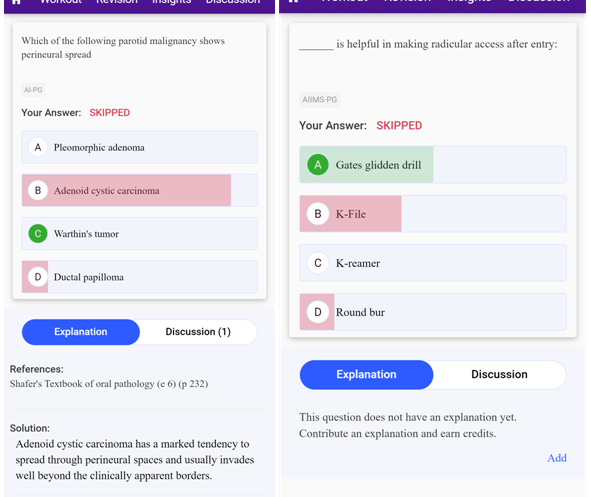591x497 pixels.
Task: Switch to the Discussion tab for the radicular access question
Action: [499, 375]
